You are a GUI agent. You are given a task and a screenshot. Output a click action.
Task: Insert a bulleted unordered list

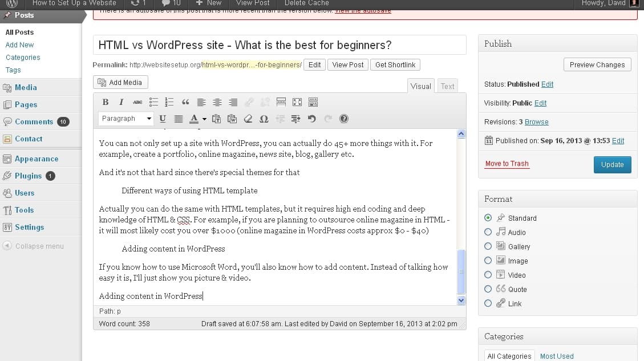[x=153, y=102]
